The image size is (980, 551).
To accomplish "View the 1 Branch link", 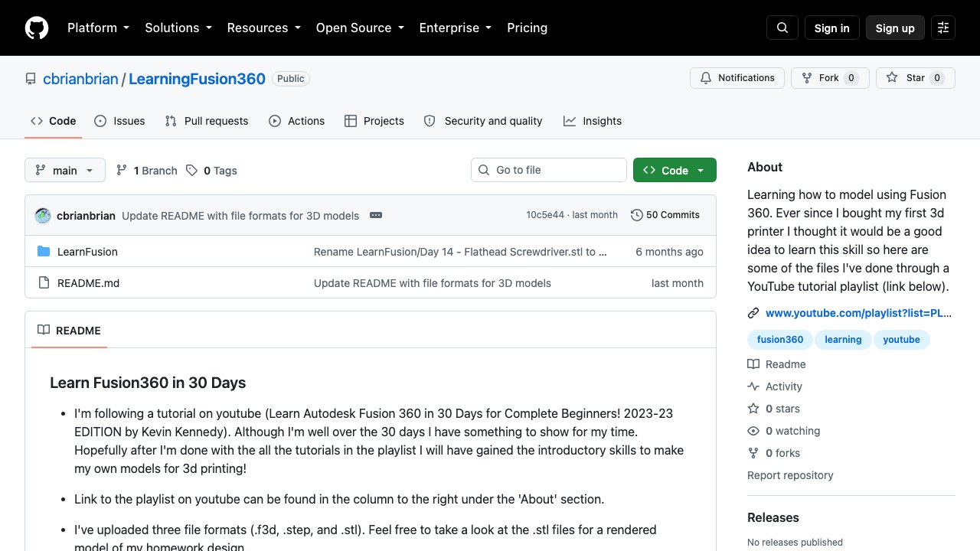I will coord(146,171).
